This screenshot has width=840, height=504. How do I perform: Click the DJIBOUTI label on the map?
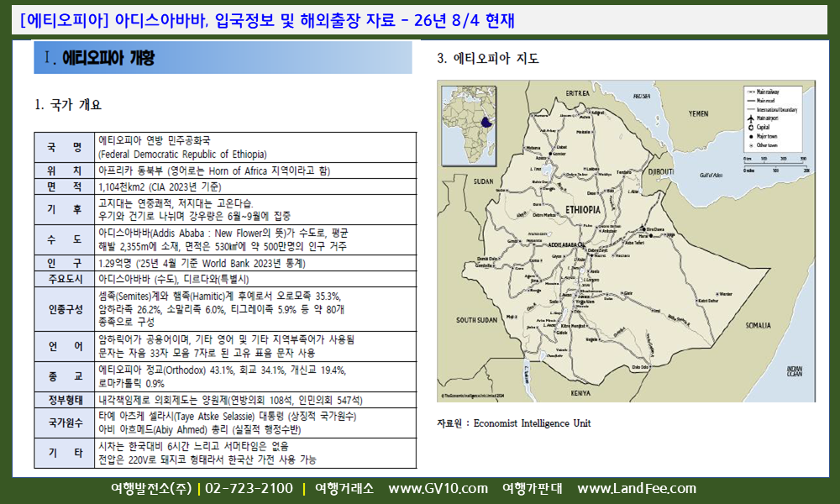pos(661,172)
